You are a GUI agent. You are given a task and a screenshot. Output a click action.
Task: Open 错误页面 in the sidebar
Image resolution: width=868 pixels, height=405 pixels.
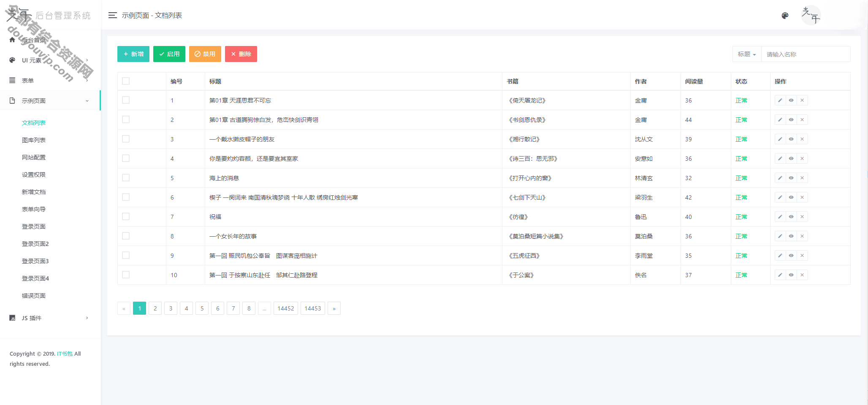(x=34, y=296)
